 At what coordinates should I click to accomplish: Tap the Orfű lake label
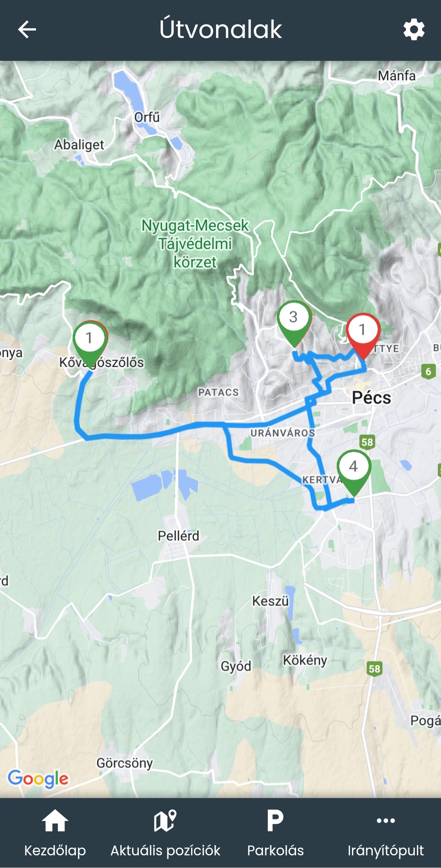click(x=147, y=117)
